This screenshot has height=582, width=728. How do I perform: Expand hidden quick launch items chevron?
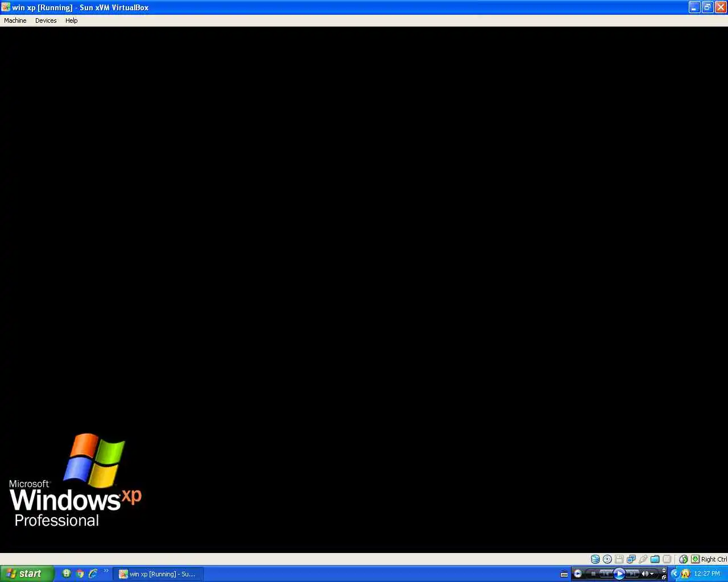pyautogui.click(x=106, y=571)
